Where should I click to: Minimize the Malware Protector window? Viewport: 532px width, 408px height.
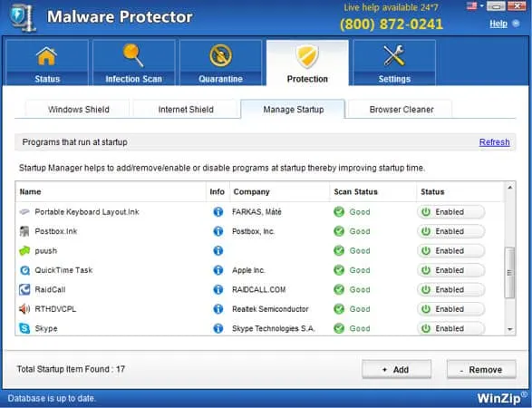(496, 5)
